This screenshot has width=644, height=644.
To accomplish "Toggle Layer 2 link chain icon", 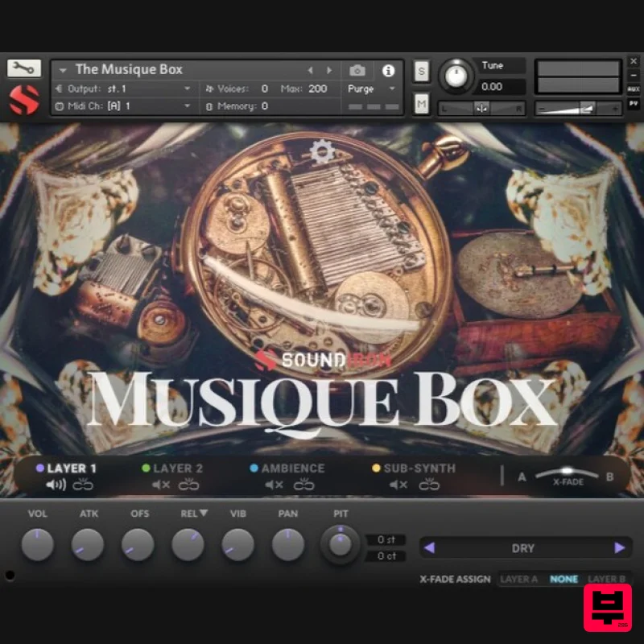I will 189,485.
